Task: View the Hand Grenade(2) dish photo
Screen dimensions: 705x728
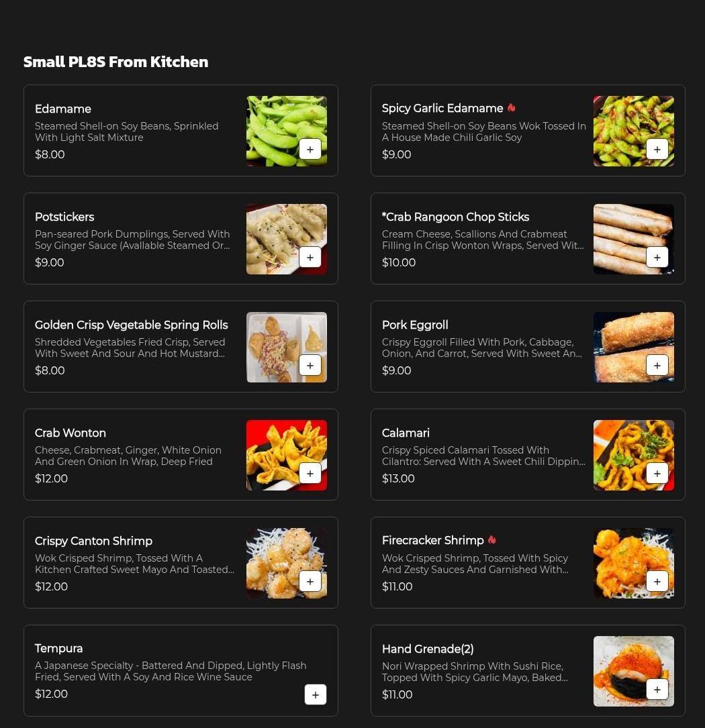Action: coord(633,672)
